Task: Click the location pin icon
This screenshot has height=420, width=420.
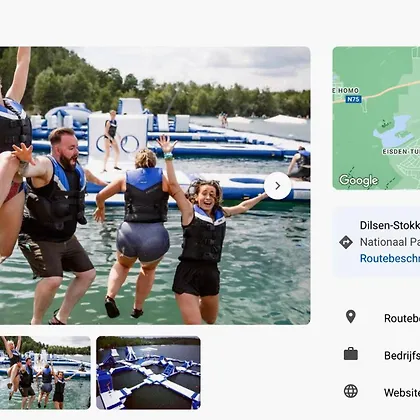Action: click(351, 317)
